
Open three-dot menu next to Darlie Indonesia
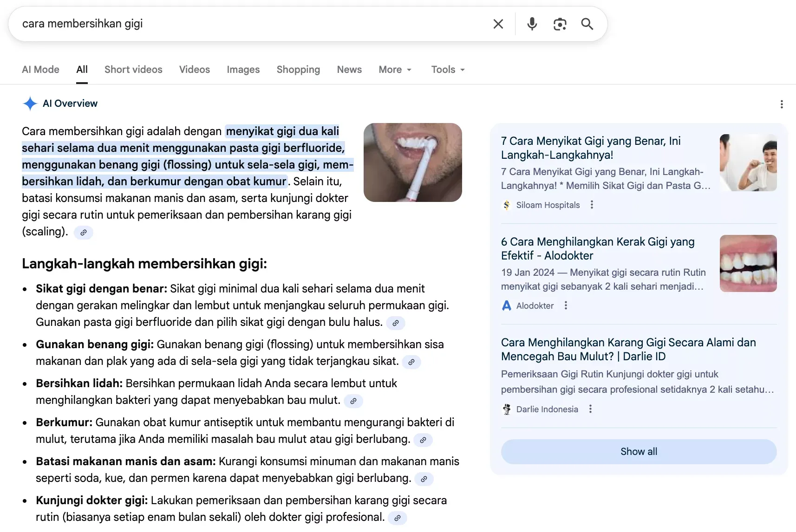590,409
